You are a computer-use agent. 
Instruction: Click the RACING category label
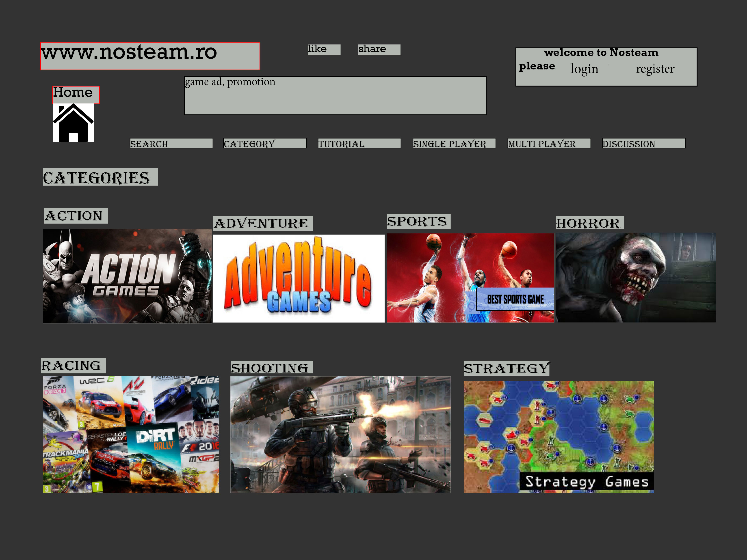(73, 366)
